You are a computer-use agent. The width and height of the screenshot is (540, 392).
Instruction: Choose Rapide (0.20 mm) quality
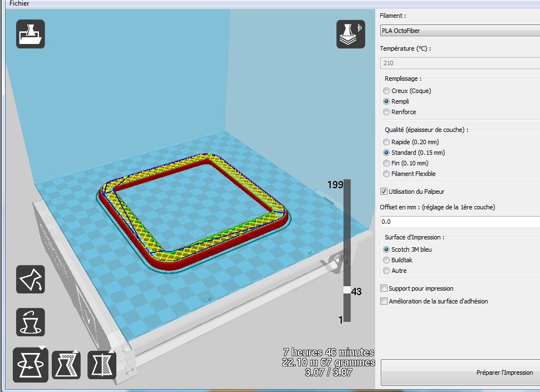pos(411,142)
